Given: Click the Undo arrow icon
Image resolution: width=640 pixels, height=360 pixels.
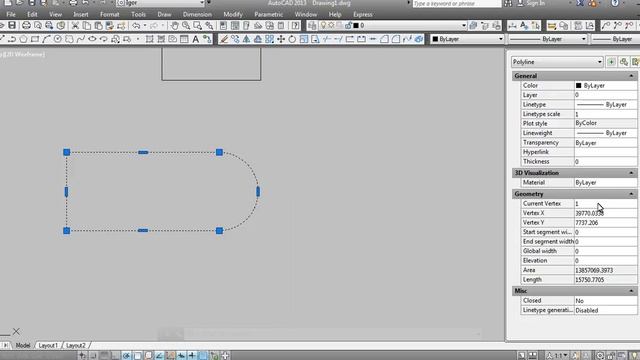Looking at the screenshot, I should tap(136, 26).
